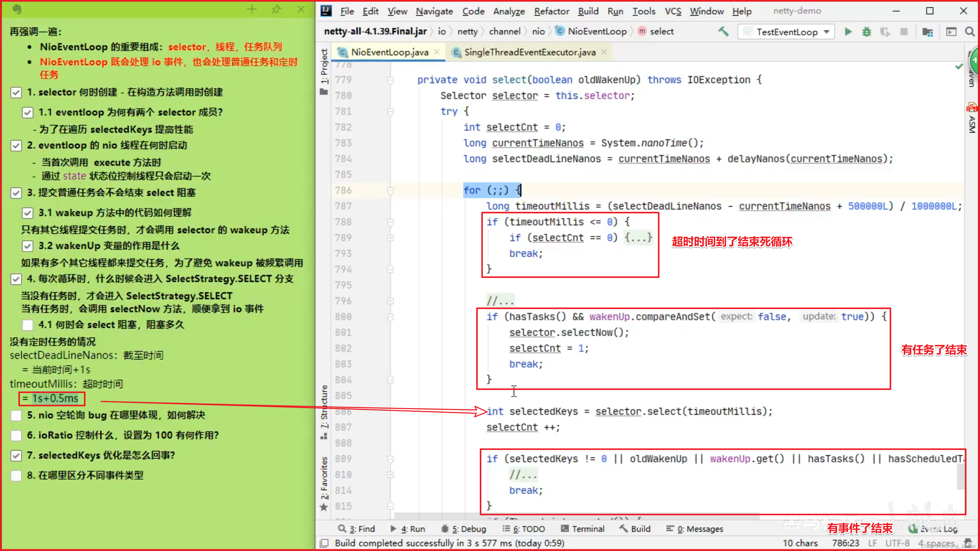Open the VCS menu
The width and height of the screenshot is (980, 551).
coord(673,11)
